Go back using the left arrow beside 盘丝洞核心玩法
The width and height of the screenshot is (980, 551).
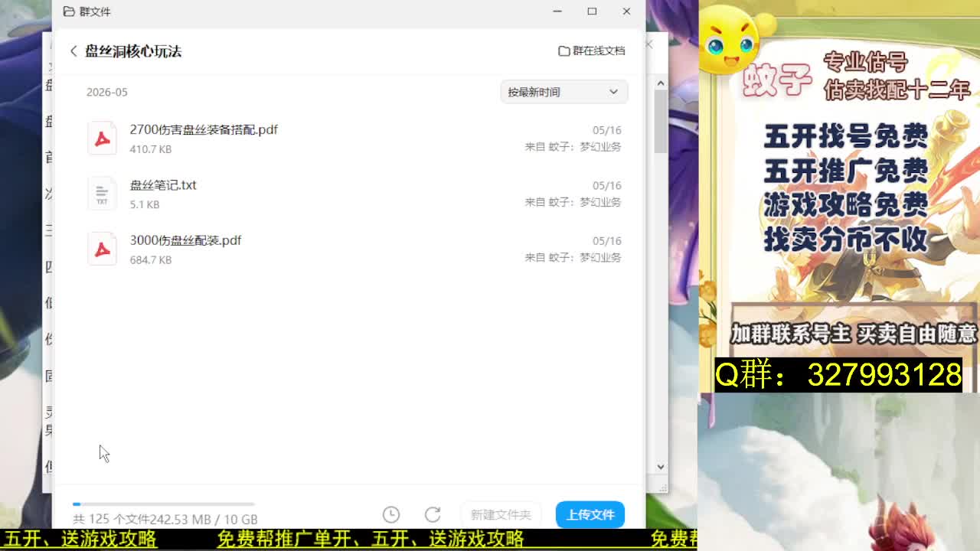pos(73,51)
